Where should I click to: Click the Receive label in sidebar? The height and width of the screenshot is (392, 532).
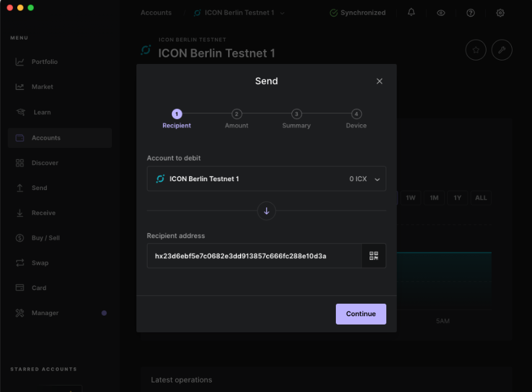(x=43, y=213)
